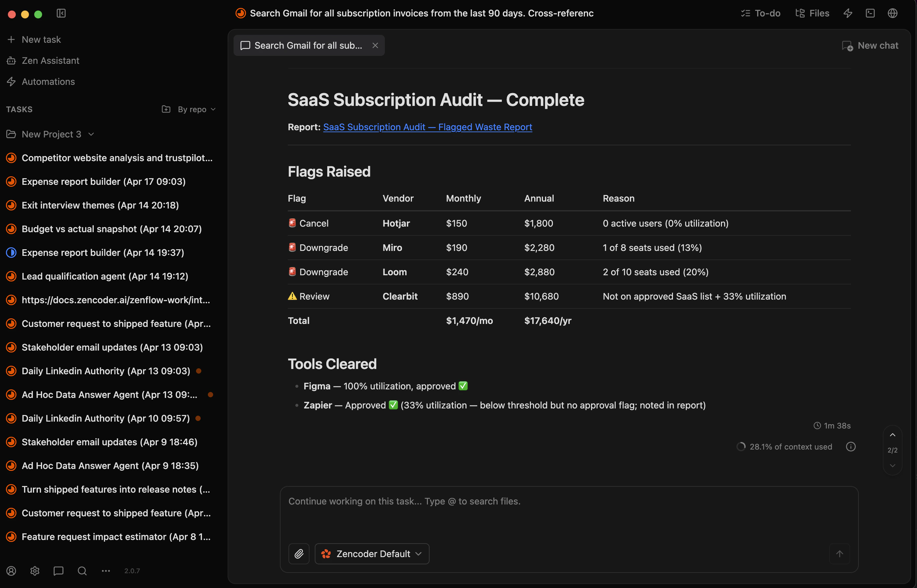Click the add folder icon beside By repo
Viewport: 917px width, 588px height.
(166, 109)
